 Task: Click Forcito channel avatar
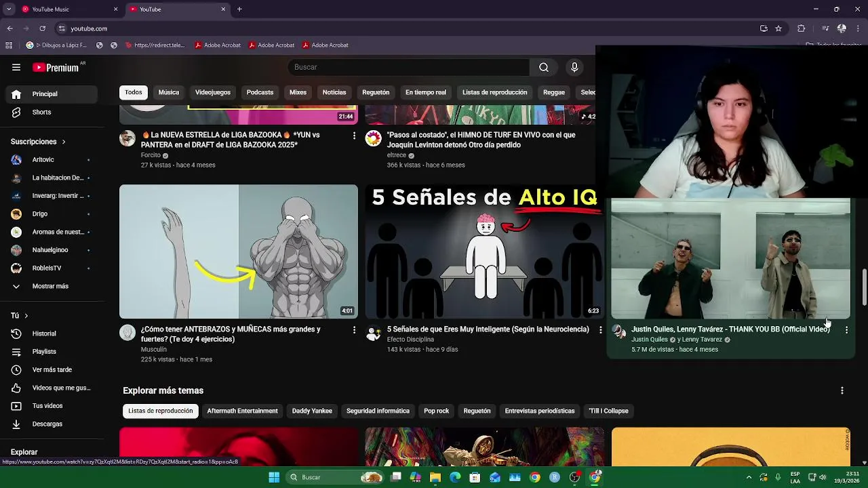pyautogui.click(x=127, y=138)
